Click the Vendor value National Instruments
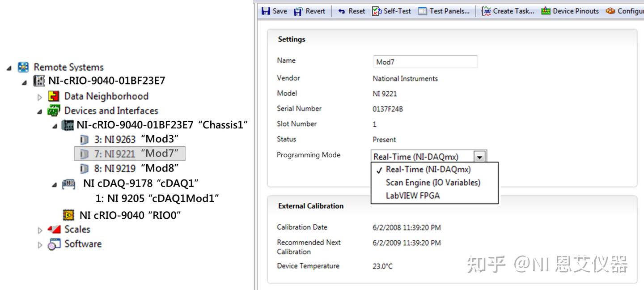This screenshot has width=644, height=290. pyautogui.click(x=405, y=79)
